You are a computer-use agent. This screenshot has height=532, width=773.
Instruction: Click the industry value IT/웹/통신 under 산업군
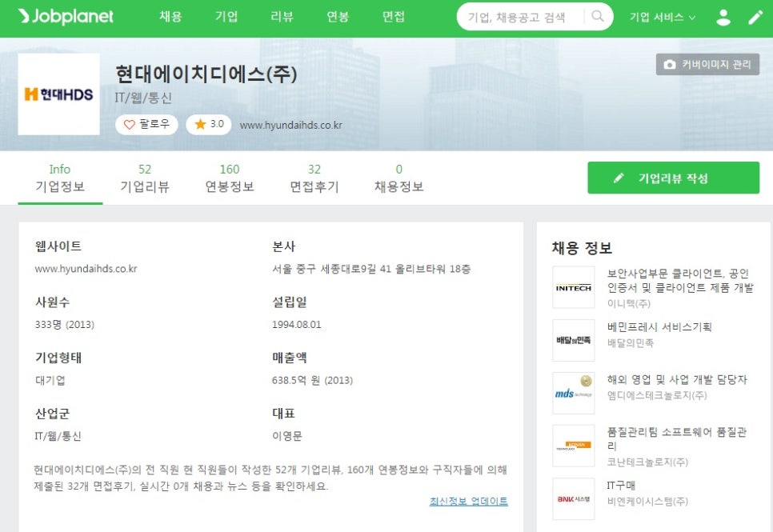(58, 436)
